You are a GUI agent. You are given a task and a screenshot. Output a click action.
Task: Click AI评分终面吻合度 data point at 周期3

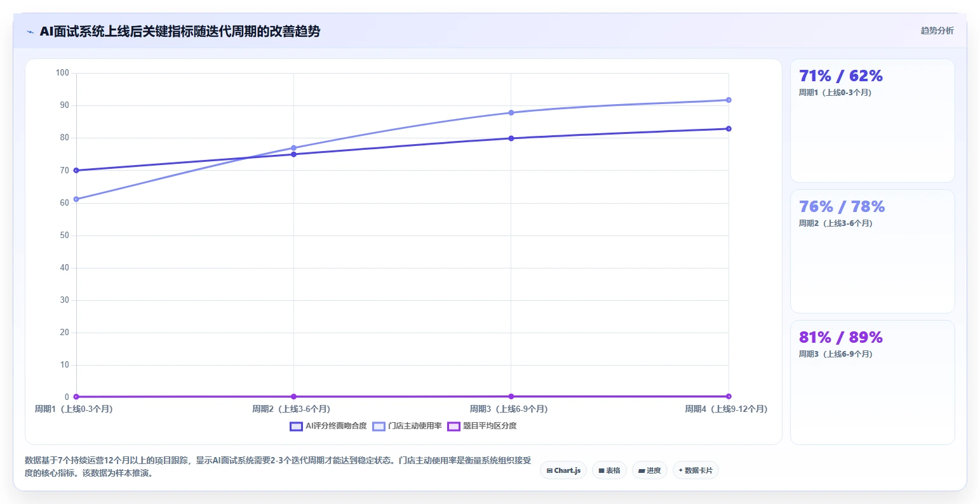[x=511, y=138]
